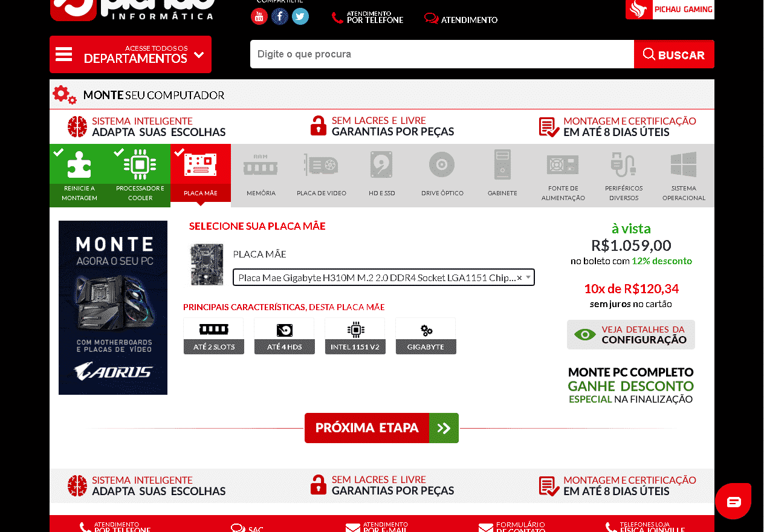The height and width of the screenshot is (532, 764).
Task: Click the brain icon in bottom Sistema Inteligente banner
Action: point(77,485)
